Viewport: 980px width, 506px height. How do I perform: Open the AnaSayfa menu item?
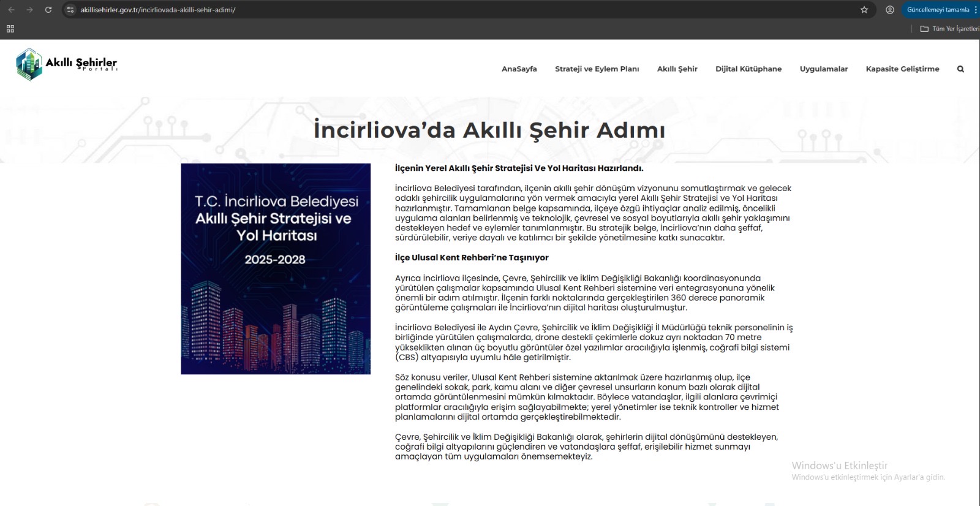519,69
